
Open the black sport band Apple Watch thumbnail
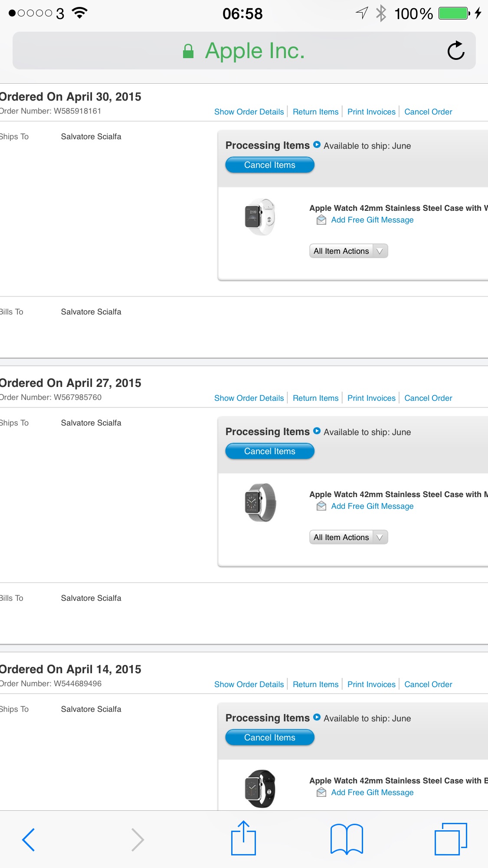coord(260,789)
